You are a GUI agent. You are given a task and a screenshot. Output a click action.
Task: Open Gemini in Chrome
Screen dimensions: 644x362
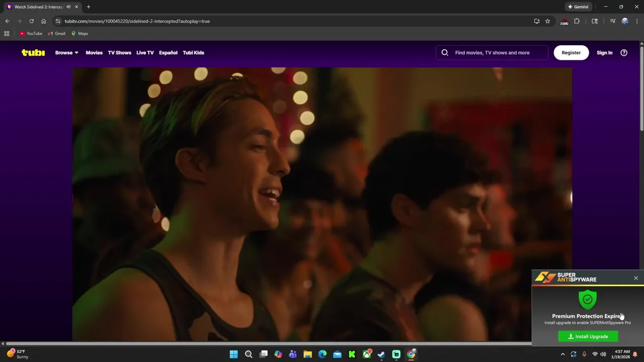pyautogui.click(x=578, y=7)
